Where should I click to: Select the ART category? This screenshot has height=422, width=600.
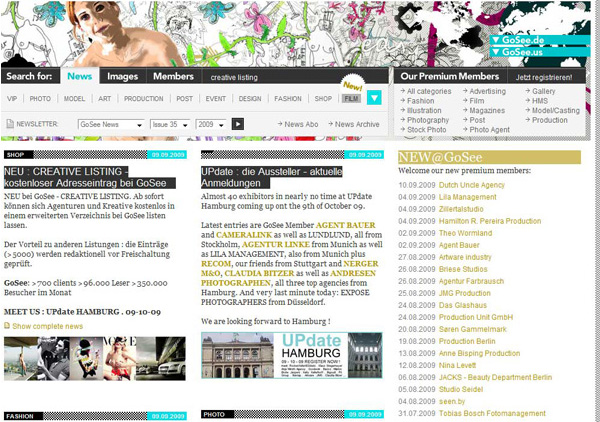coord(104,99)
